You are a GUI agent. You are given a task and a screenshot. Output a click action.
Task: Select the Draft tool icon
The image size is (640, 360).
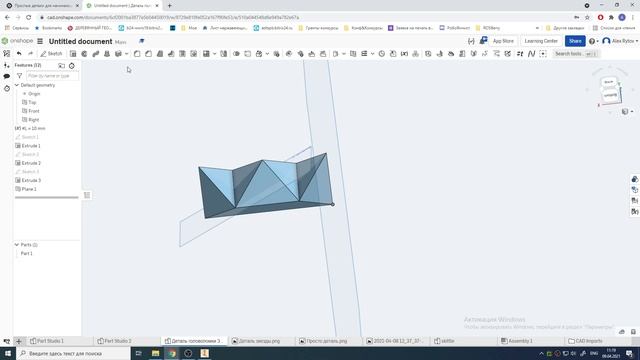tap(160, 53)
